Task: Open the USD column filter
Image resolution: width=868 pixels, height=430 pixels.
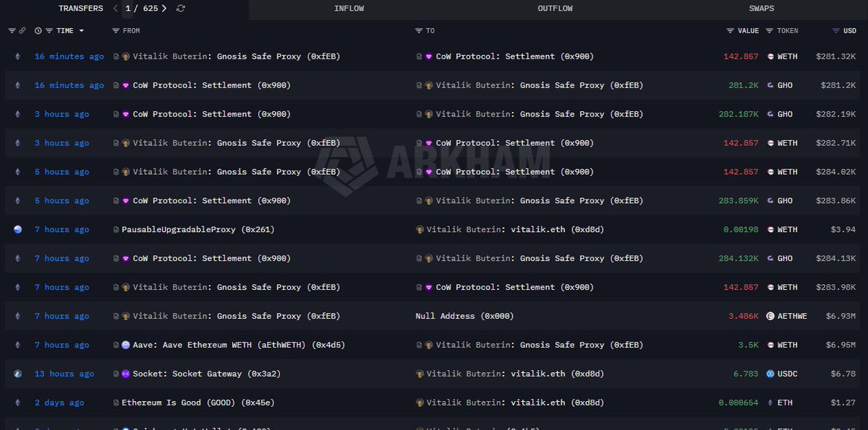Action: (x=836, y=31)
